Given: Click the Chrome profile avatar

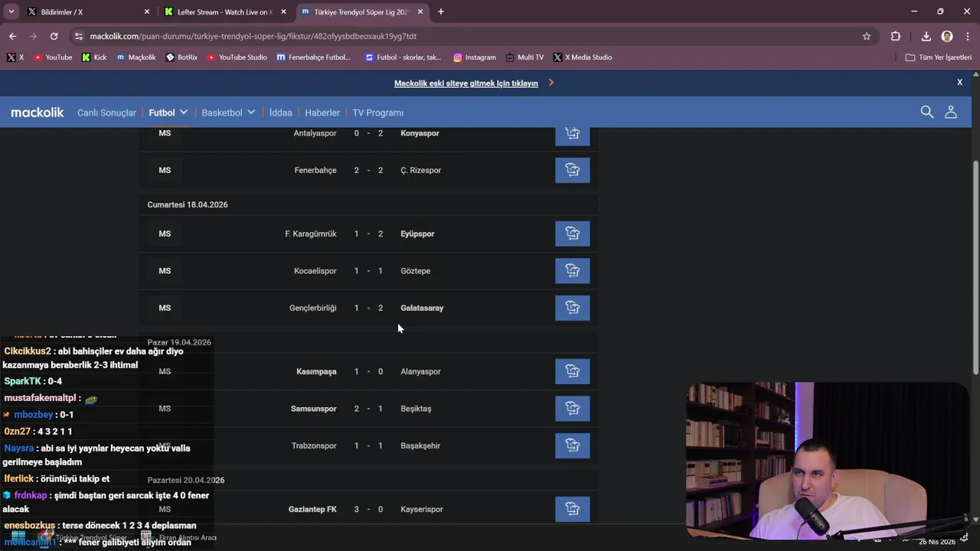Looking at the screenshot, I should click(x=947, y=36).
